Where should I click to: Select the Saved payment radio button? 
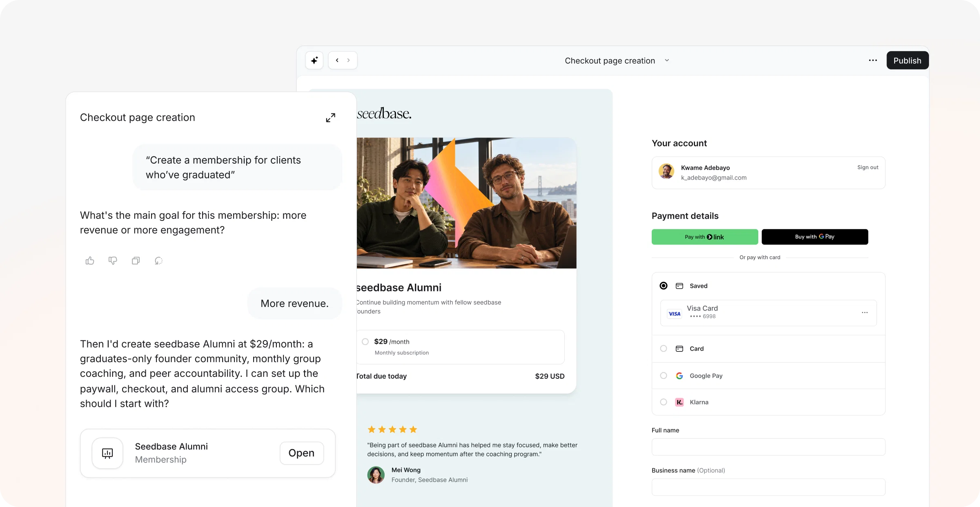[x=664, y=286]
